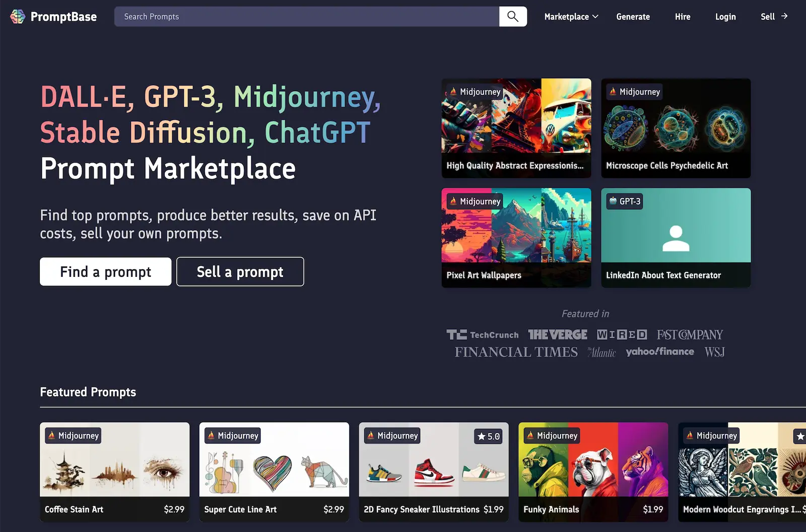Open the Generate menu item
The height and width of the screenshot is (532, 806).
pos(633,17)
